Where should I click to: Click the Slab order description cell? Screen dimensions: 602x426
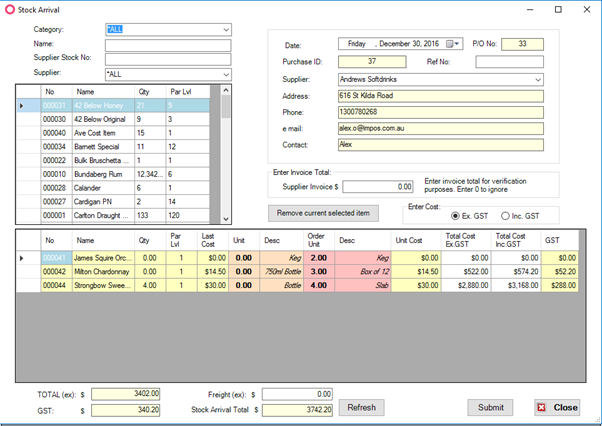tap(363, 286)
